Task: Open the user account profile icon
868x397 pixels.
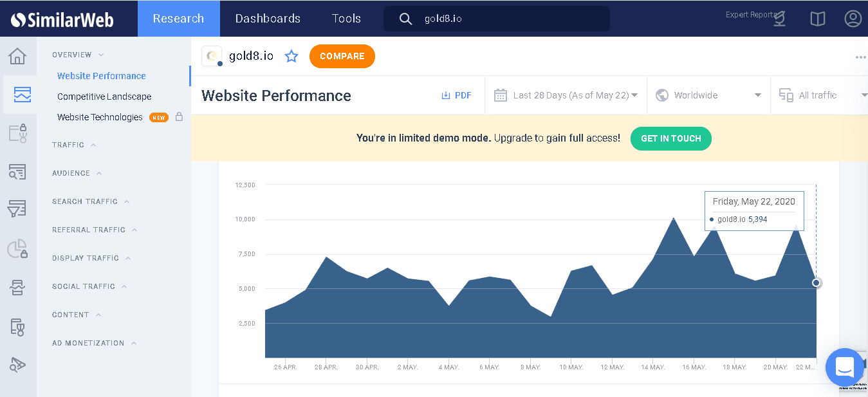Action: coord(853,19)
